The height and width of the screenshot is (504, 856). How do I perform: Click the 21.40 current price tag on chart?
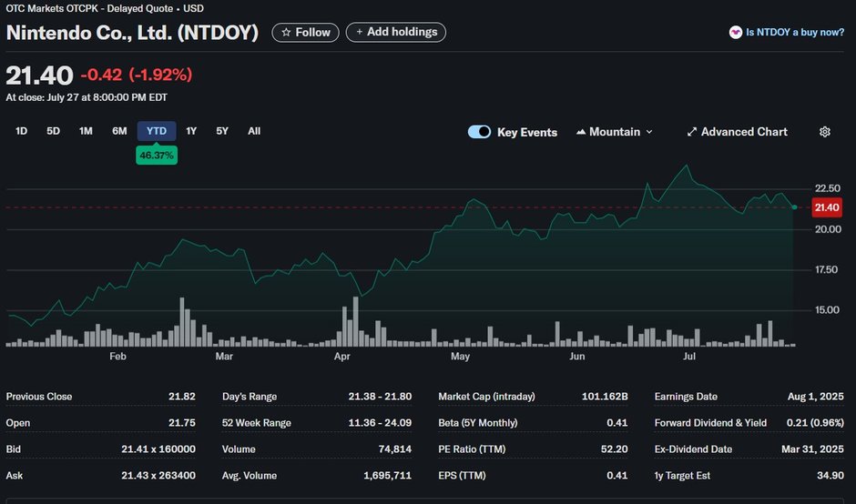(827, 207)
